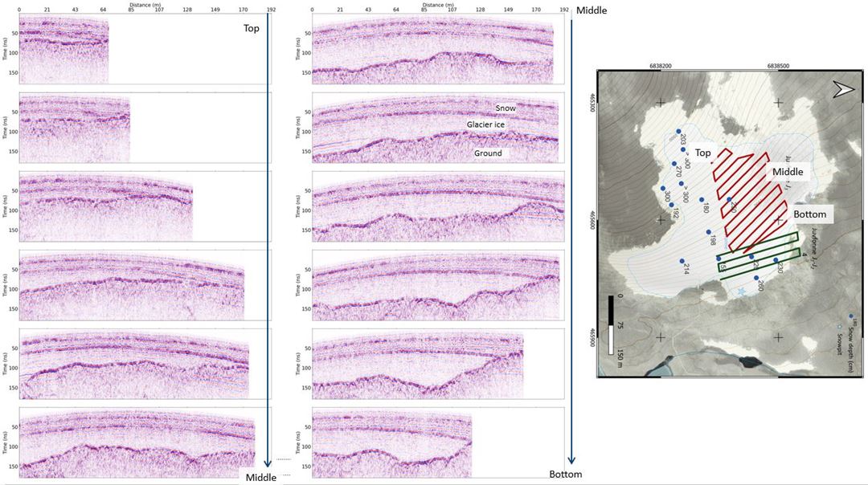Select the bottom radargram in the right column

click(x=391, y=444)
